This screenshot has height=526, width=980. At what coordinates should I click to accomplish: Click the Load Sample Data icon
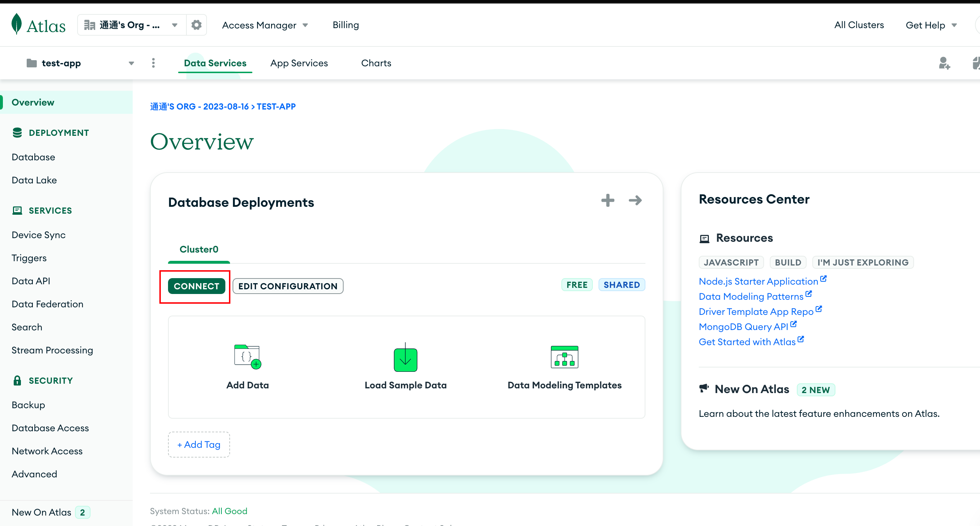(405, 357)
